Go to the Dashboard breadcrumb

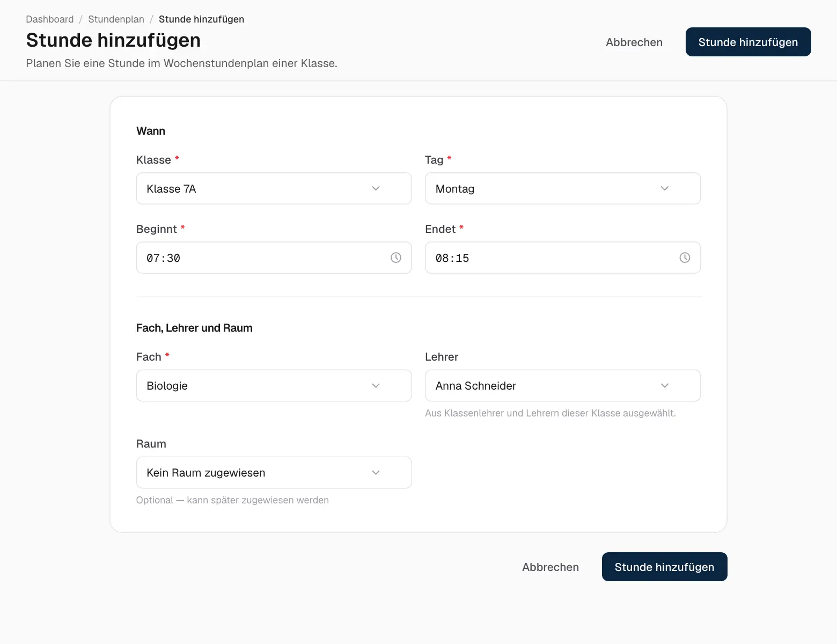point(50,19)
